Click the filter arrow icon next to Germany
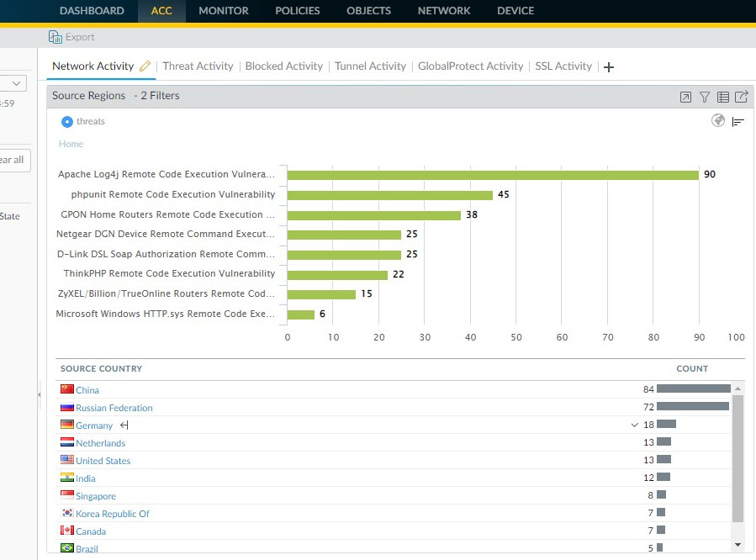756x560 pixels. (x=124, y=425)
